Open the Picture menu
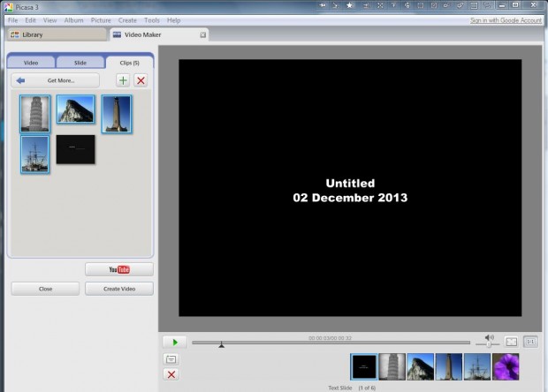This screenshot has width=548, height=392. point(101,19)
